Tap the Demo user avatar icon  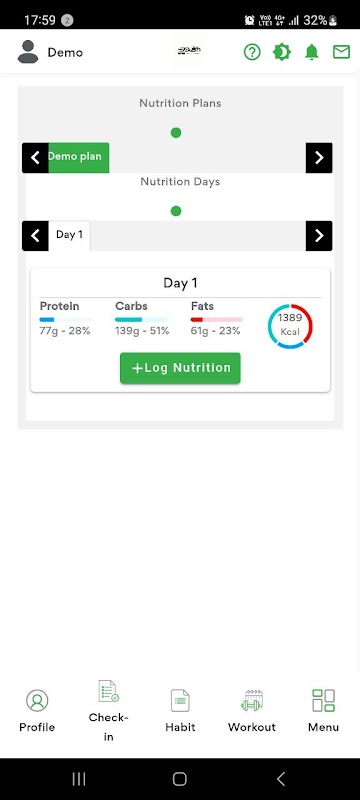[28, 52]
